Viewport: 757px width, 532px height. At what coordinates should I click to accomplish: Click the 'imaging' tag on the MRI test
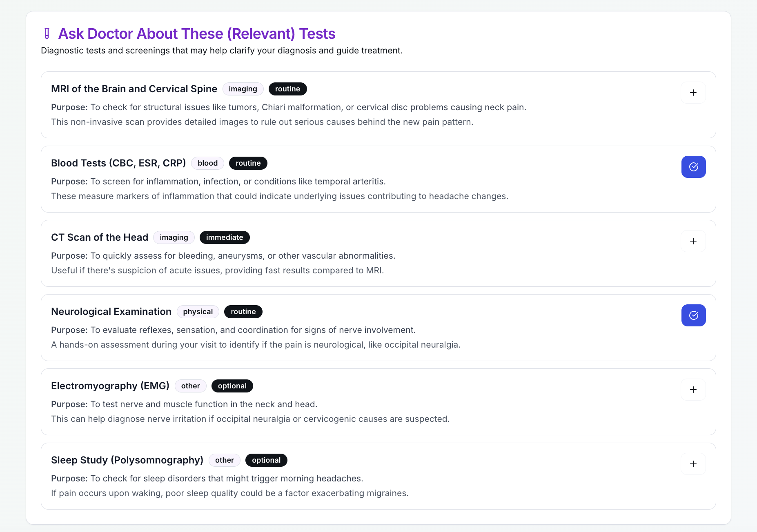point(243,89)
